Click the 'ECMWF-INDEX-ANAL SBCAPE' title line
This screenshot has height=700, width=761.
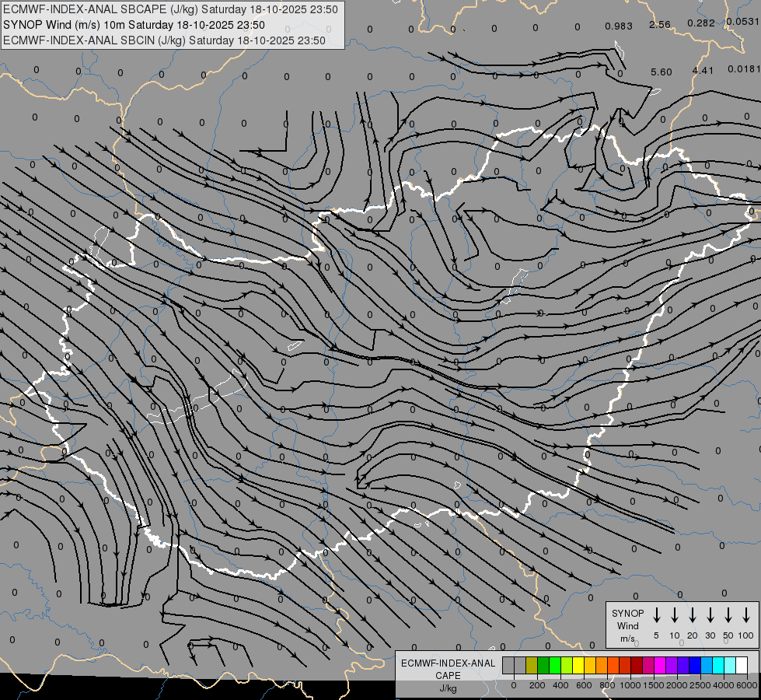point(170,9)
